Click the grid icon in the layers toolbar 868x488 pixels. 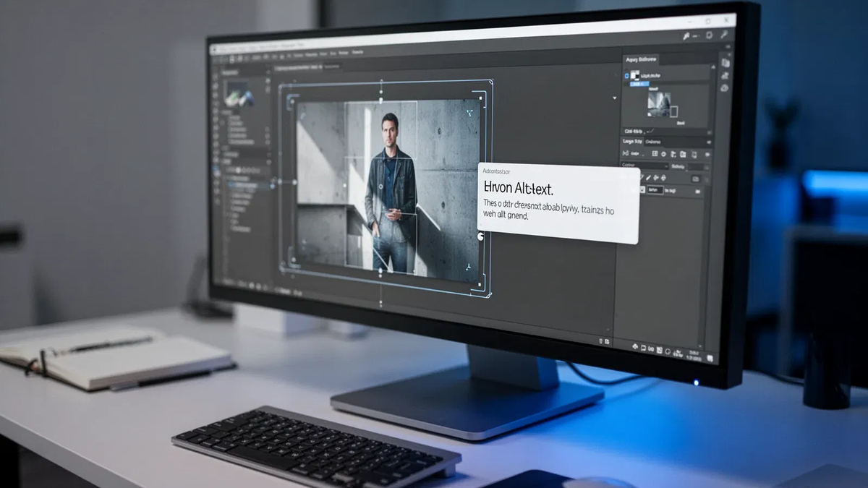coord(655,154)
